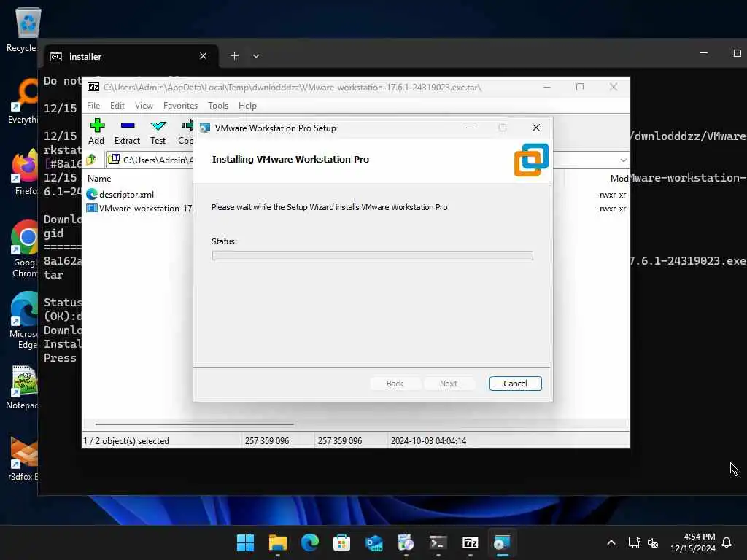Click the Name column header in 7-Zip
This screenshot has width=747, height=560.
click(x=99, y=179)
